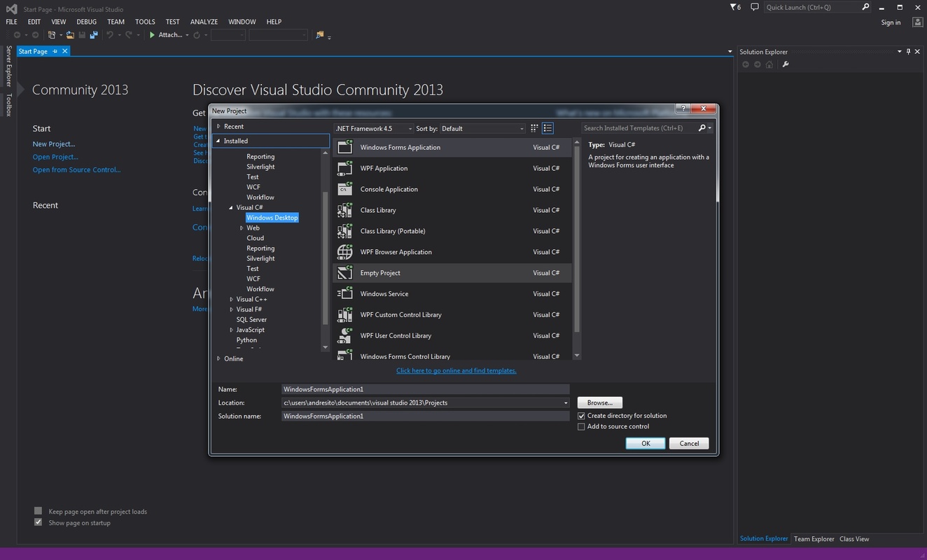The height and width of the screenshot is (560, 927).
Task: Click the Solution Explorer Back arrow icon
Action: 746,64
